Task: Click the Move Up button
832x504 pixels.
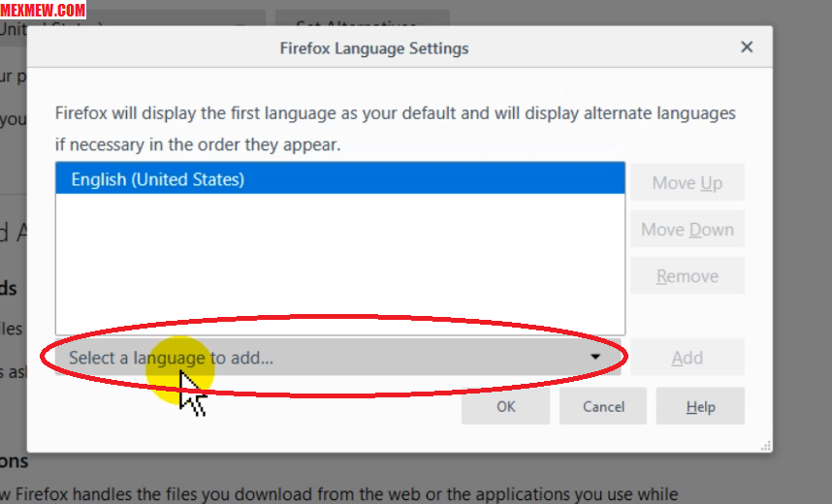Action: [688, 182]
